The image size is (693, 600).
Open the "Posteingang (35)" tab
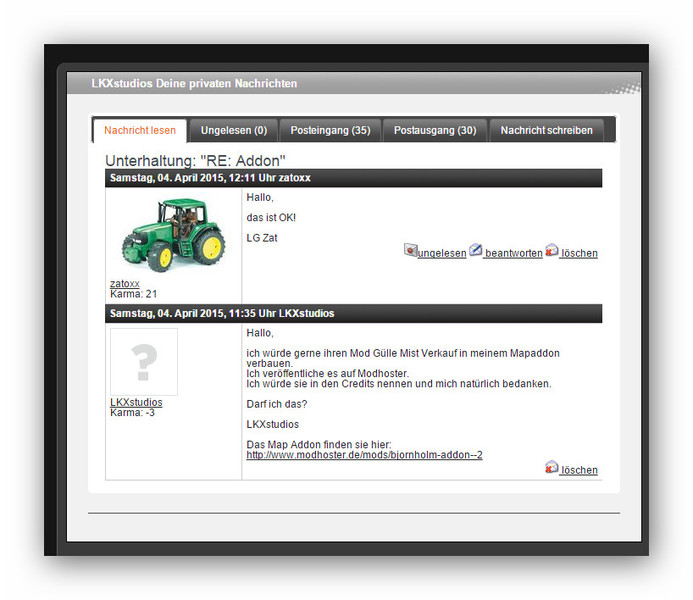coord(330,130)
